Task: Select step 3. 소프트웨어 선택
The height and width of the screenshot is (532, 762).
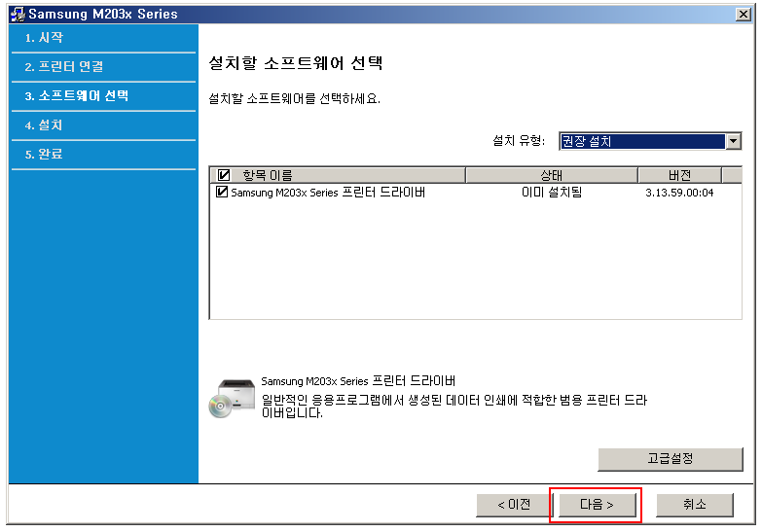Action: pos(76,95)
